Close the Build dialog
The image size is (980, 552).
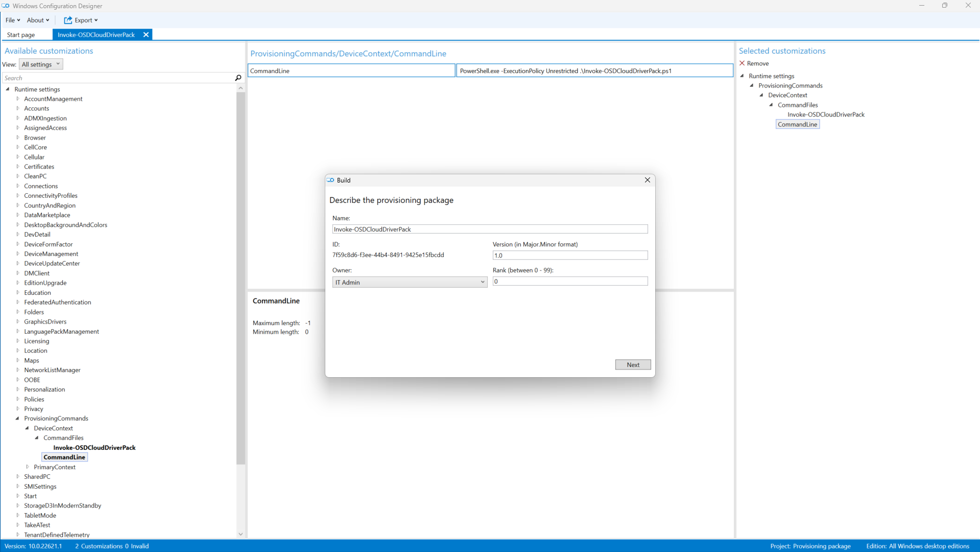click(647, 180)
